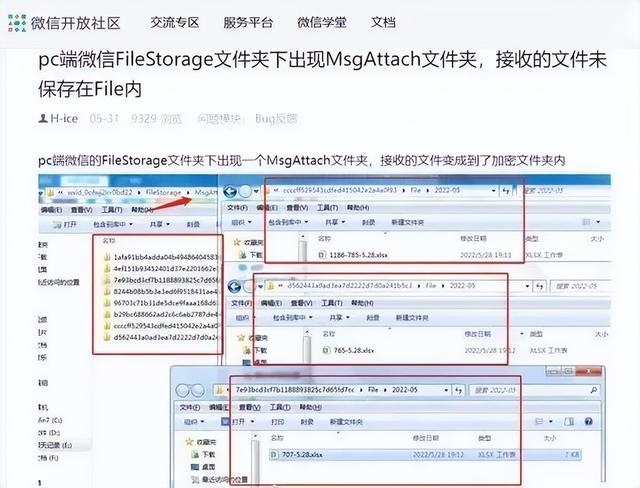Click refresh icon in d562441a0ad3 window

pyautogui.click(x=540, y=286)
